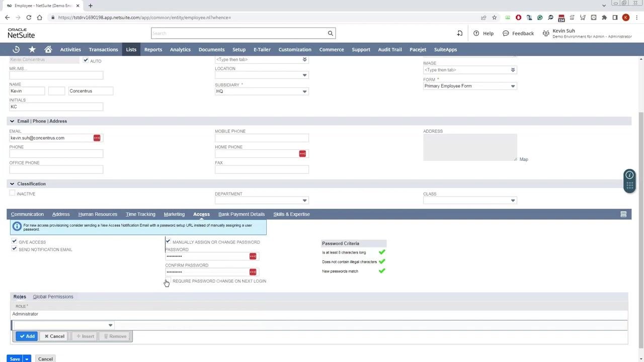644x362 pixels.
Task: Click the Save button
Action: coord(15,359)
